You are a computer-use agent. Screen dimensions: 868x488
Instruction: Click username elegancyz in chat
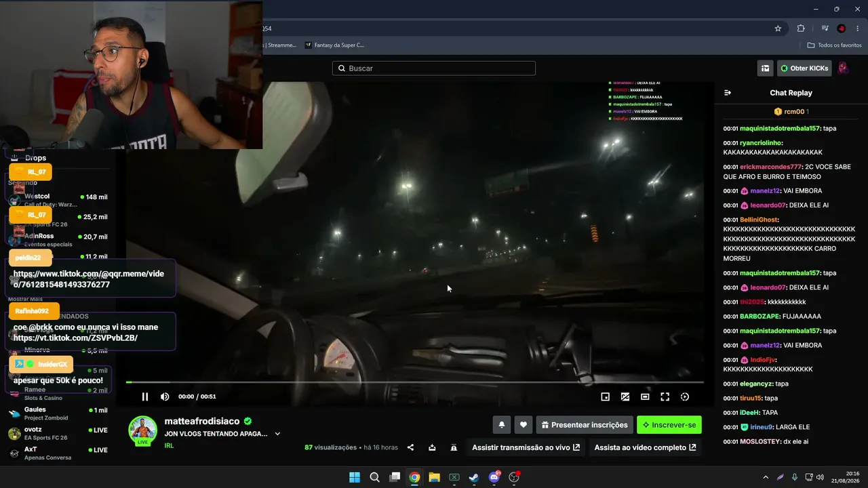(755, 384)
